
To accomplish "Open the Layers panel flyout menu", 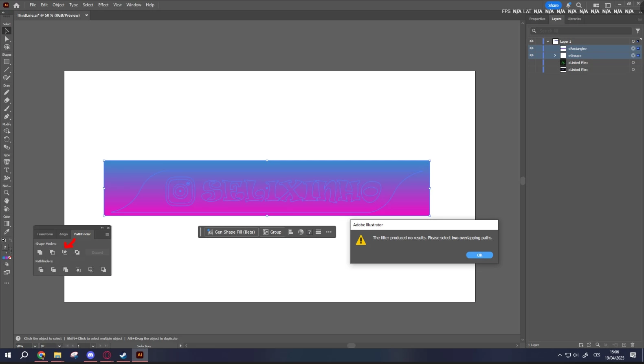I will pyautogui.click(x=640, y=19).
